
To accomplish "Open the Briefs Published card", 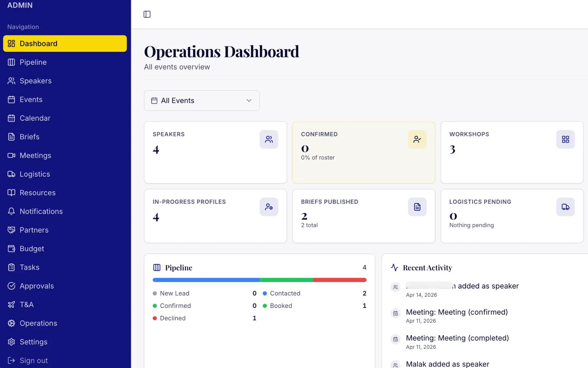I will 364,216.
